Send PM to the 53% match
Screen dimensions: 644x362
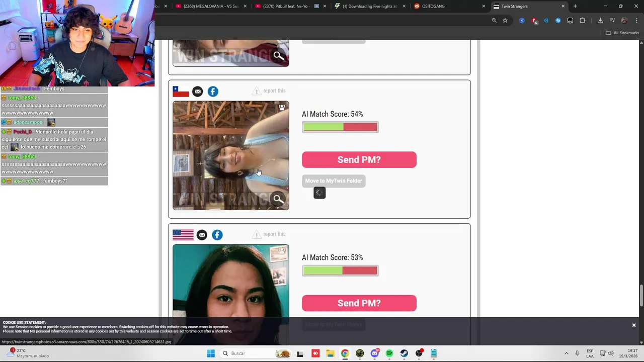[359, 303]
